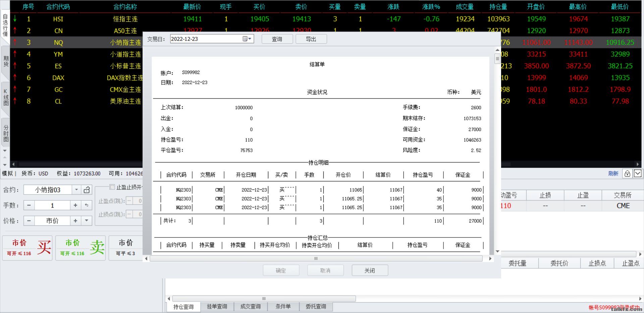
Task: Click the green 市价 卖 sell button
Action: tap(80, 248)
